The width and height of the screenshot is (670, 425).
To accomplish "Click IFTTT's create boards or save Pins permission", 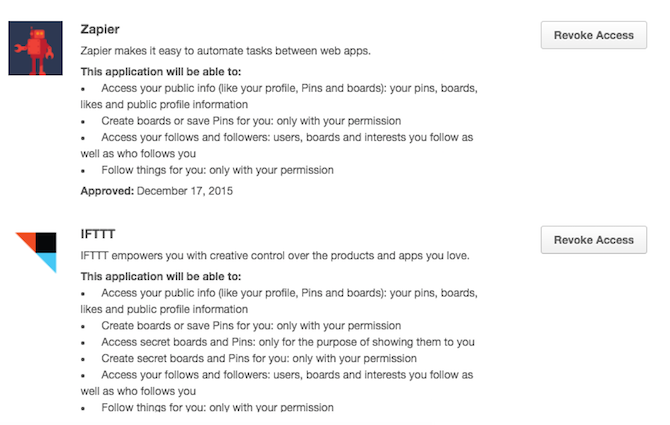I will pos(251,326).
